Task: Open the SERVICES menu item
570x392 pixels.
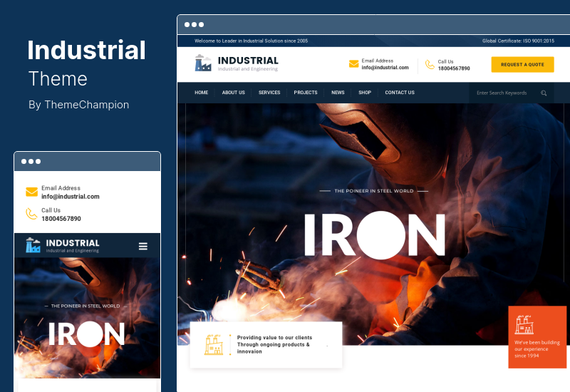Action: [x=269, y=93]
